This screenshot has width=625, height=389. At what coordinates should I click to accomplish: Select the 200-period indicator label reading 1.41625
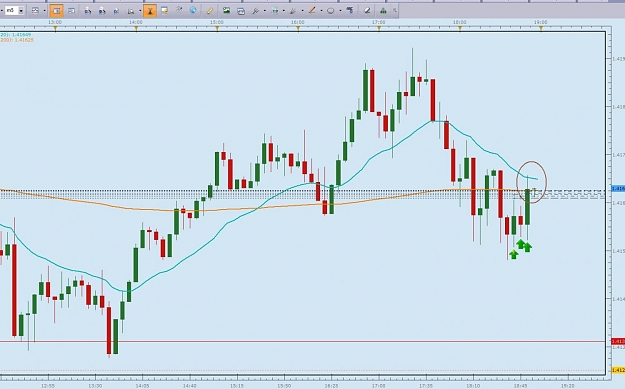click(17, 40)
